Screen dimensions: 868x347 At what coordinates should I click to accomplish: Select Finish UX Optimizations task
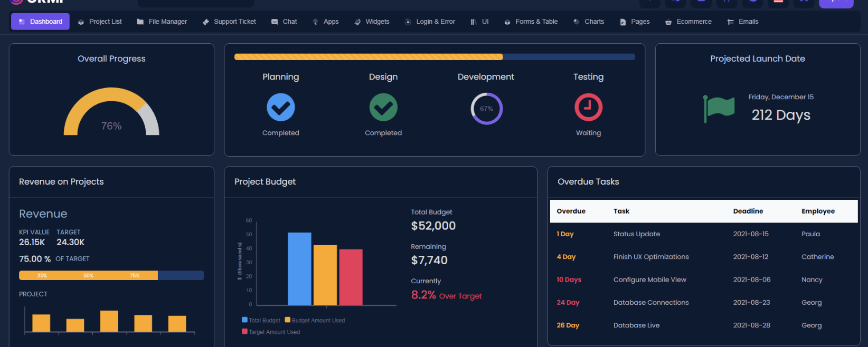tap(651, 257)
